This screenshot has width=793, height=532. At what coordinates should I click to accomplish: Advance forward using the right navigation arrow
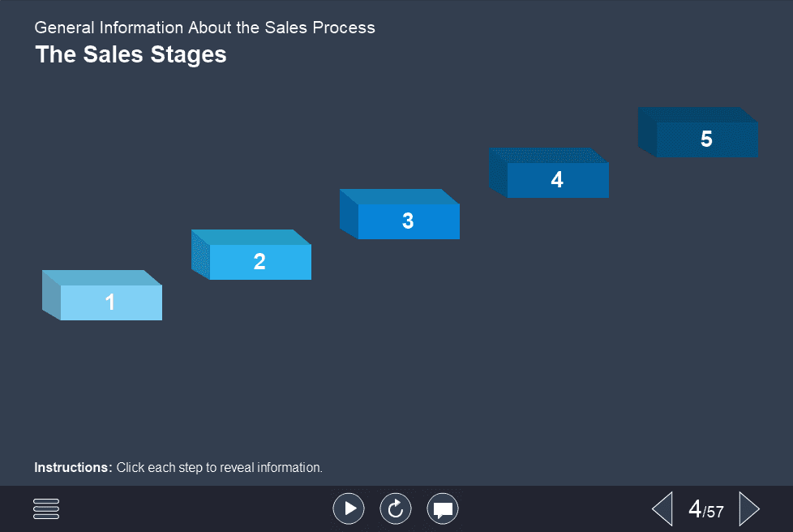[x=749, y=508]
